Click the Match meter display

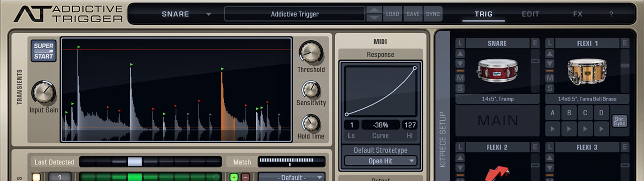(x=291, y=162)
